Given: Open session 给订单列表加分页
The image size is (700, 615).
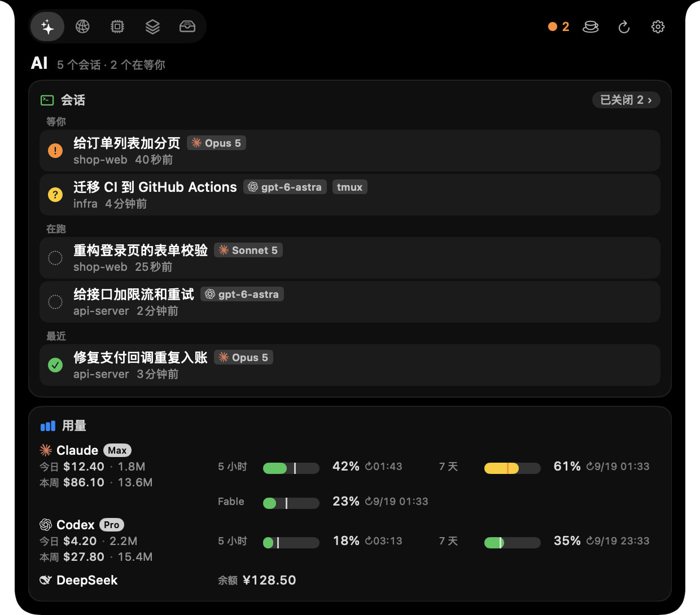Looking at the screenshot, I should (350, 151).
